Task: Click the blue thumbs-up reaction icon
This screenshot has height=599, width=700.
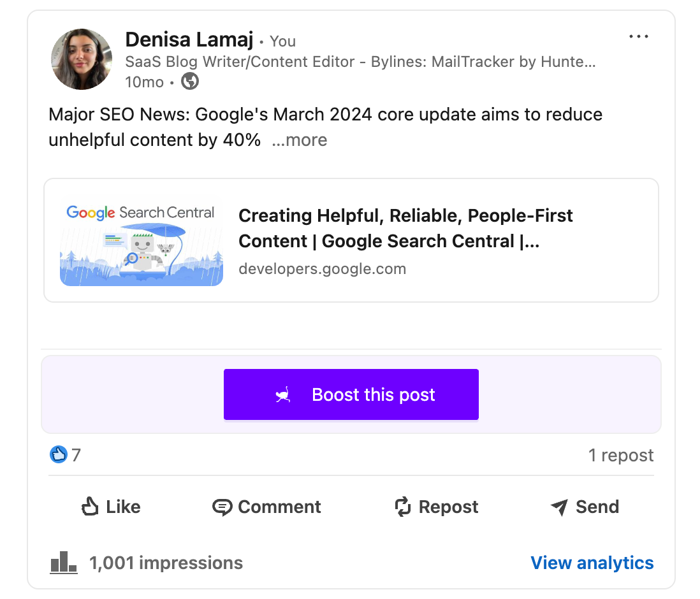Action: 57,455
